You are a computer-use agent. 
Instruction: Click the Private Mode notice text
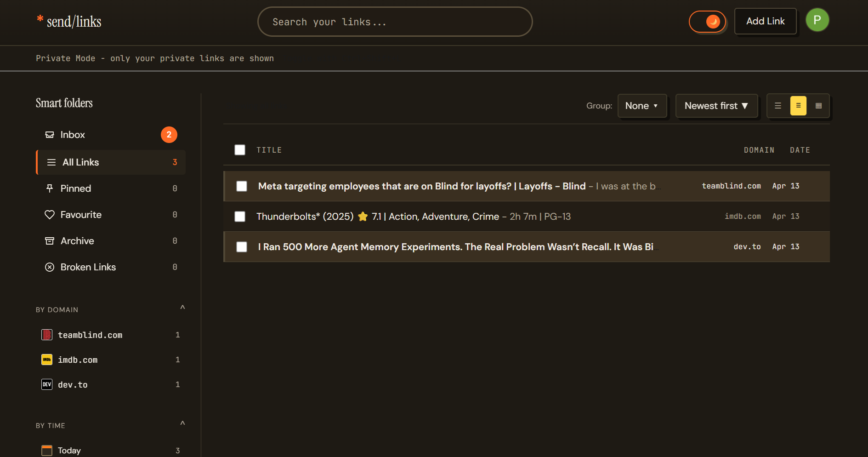click(155, 58)
